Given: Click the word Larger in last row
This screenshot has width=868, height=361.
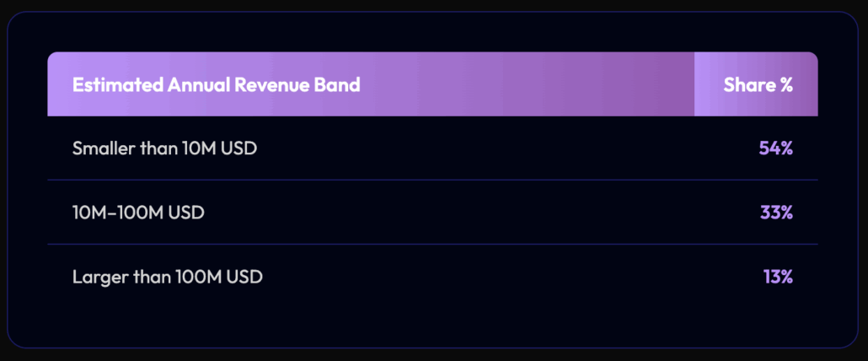Looking at the screenshot, I should coord(98,276).
